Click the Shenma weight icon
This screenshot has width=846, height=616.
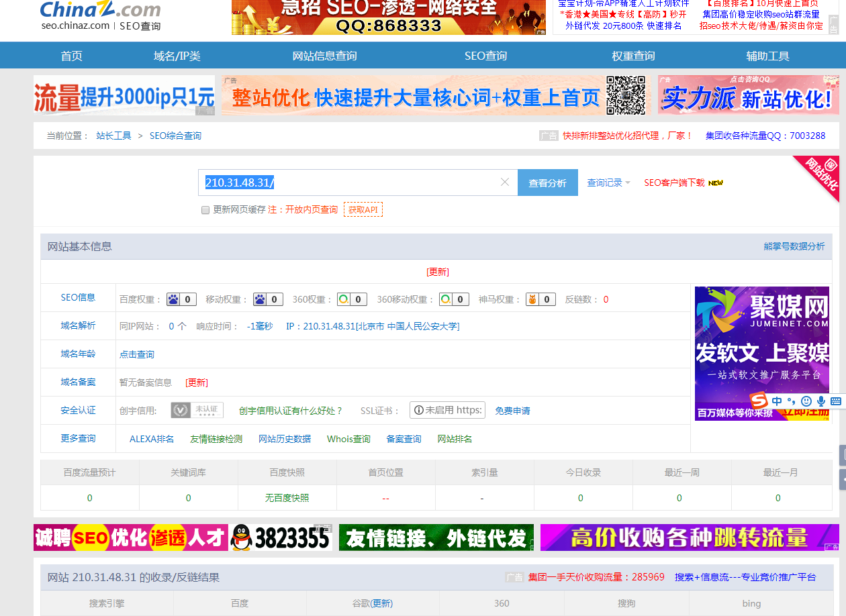[x=532, y=299]
